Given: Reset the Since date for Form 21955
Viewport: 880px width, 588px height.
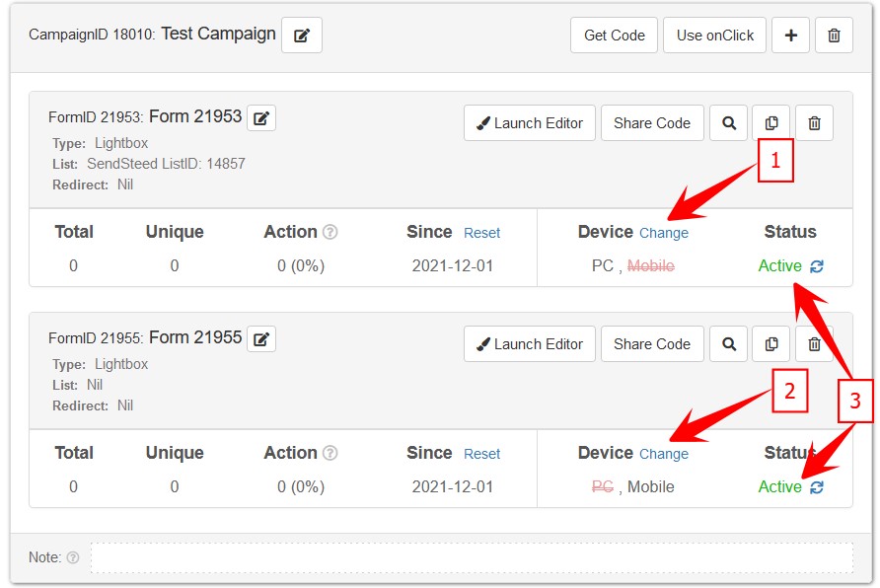Looking at the screenshot, I should coord(482,455).
